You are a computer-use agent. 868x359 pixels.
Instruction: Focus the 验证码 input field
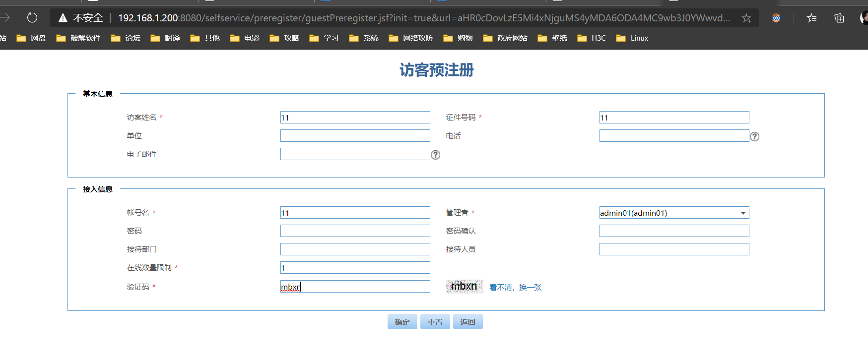(355, 287)
